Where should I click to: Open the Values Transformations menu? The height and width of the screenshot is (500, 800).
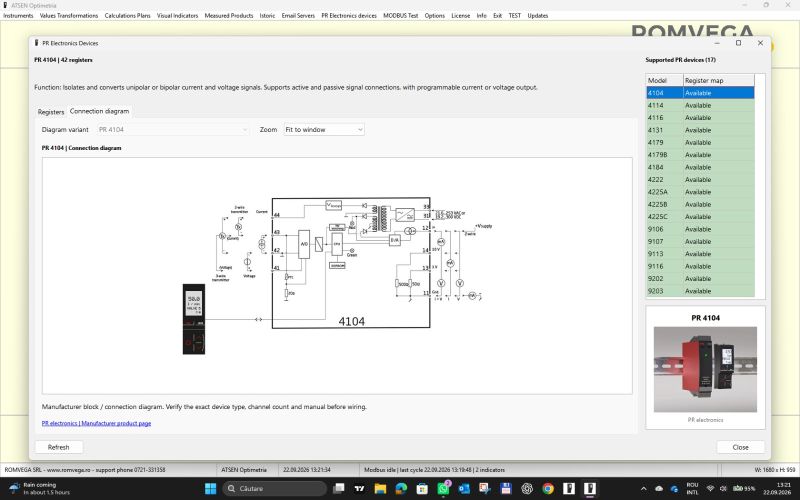coord(69,16)
